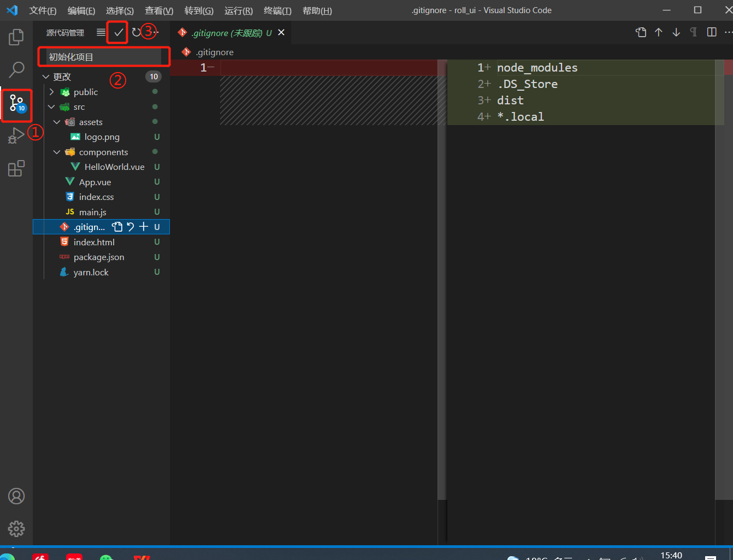Image resolution: width=733 pixels, height=560 pixels.
Task: Select HelloWorld.vue in changes list
Action: [115, 167]
